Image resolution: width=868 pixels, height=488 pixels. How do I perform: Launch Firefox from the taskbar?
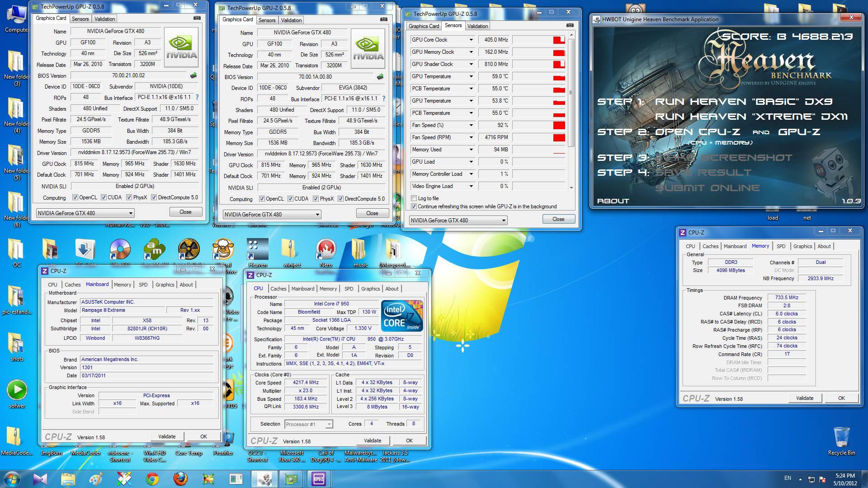[180, 479]
